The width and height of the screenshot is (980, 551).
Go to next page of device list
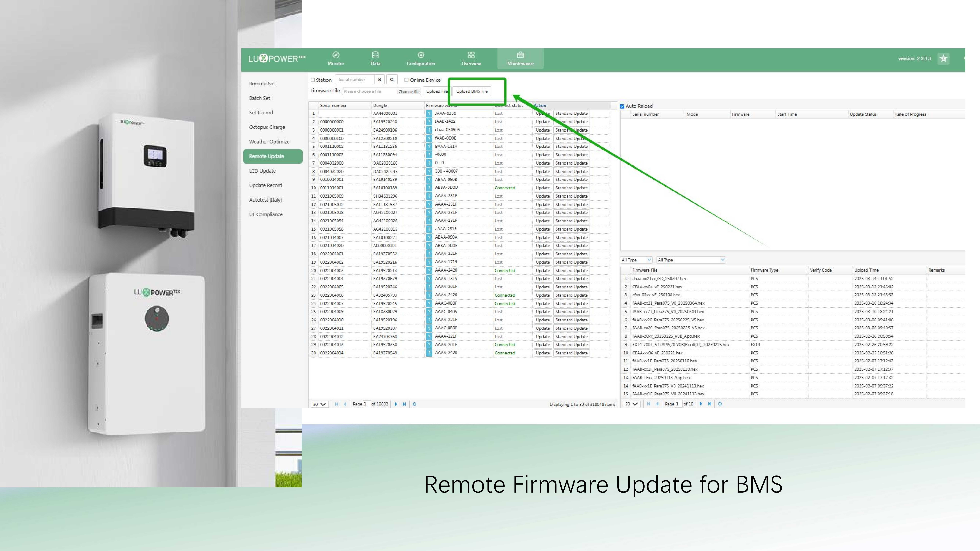pos(396,404)
